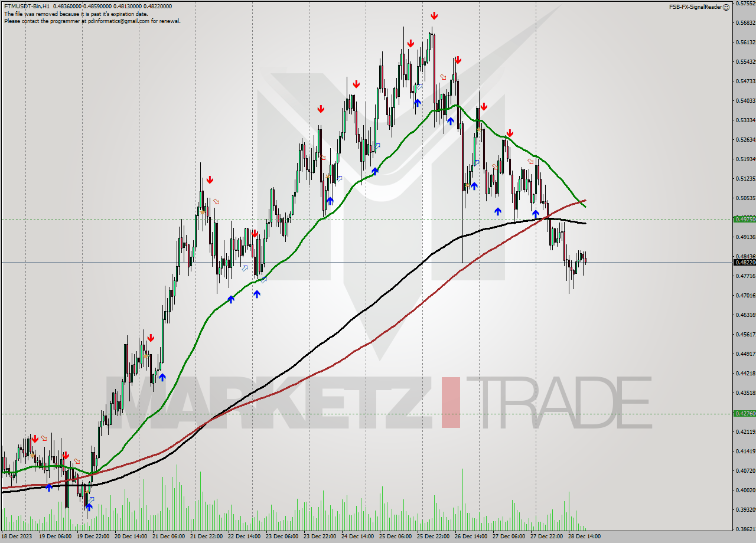Click the FSB-FX-SignalReader expert label
Image resolution: width=756 pixels, height=543 pixels.
[x=695, y=7]
